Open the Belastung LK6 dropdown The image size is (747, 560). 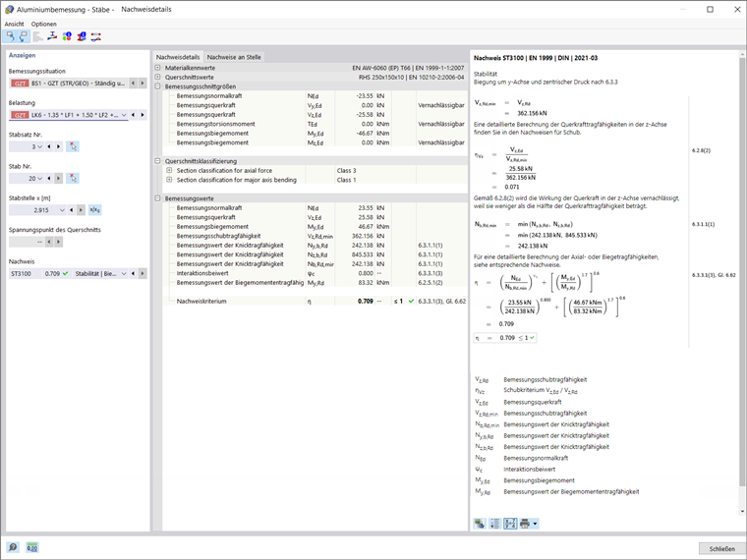(x=124, y=115)
